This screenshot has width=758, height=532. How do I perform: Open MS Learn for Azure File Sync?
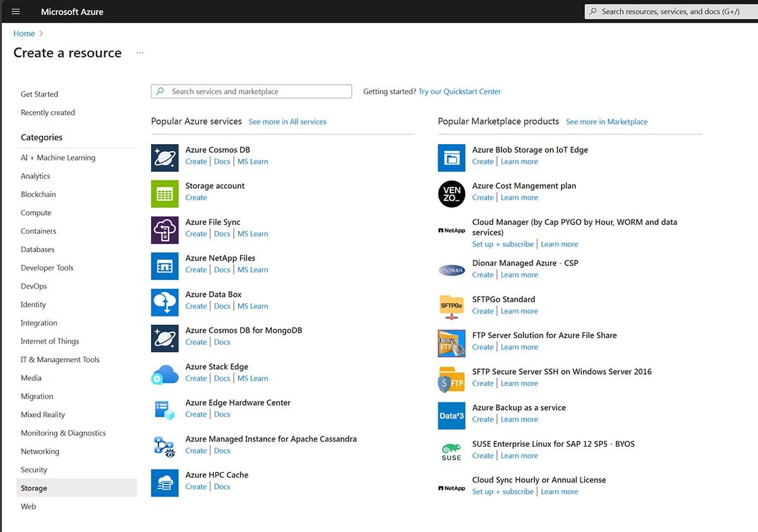click(x=253, y=233)
